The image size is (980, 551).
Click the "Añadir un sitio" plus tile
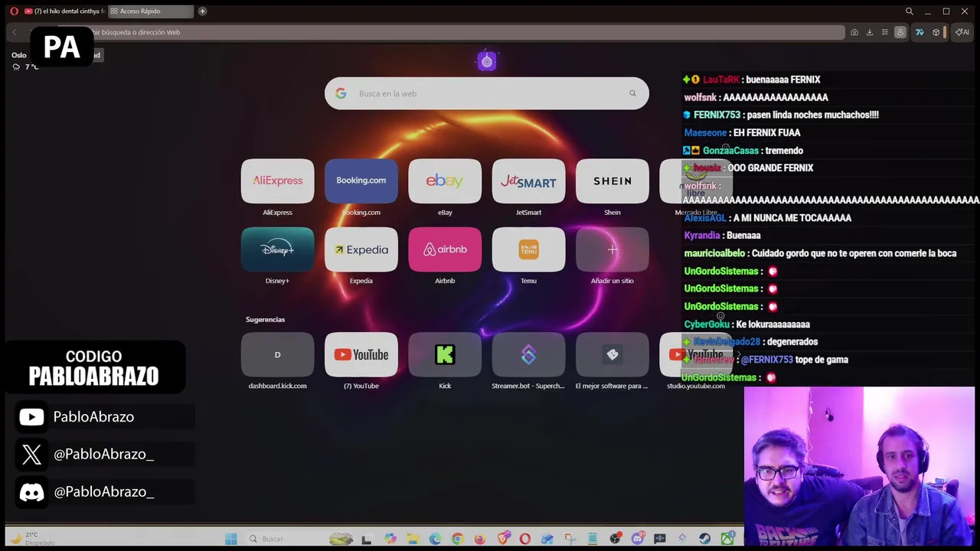612,249
